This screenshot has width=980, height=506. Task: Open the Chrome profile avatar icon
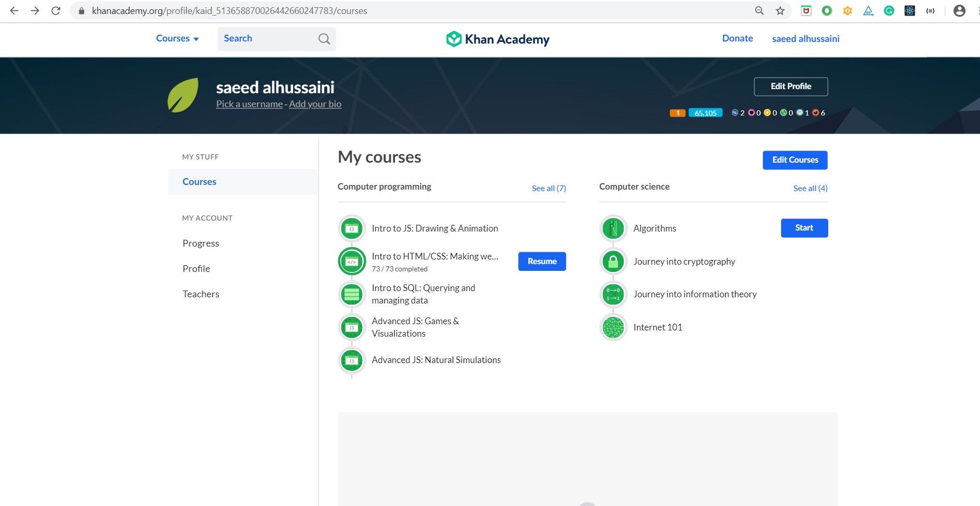click(x=959, y=10)
